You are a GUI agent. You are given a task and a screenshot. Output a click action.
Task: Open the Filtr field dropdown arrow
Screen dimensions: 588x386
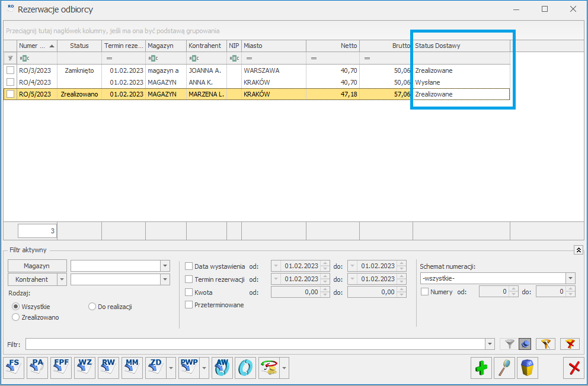point(490,344)
